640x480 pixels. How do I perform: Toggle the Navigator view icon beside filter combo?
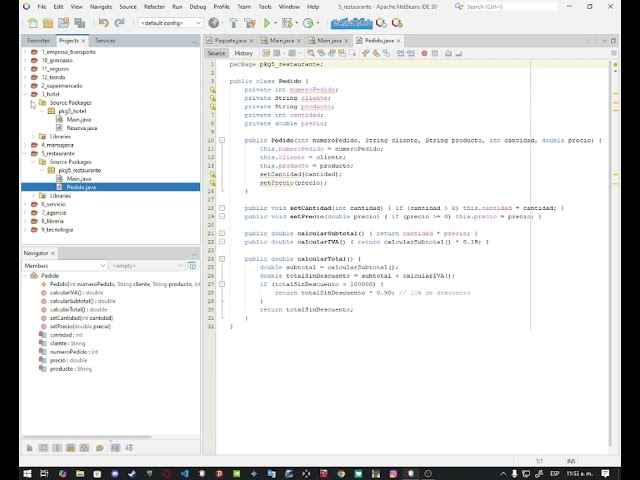192,266
